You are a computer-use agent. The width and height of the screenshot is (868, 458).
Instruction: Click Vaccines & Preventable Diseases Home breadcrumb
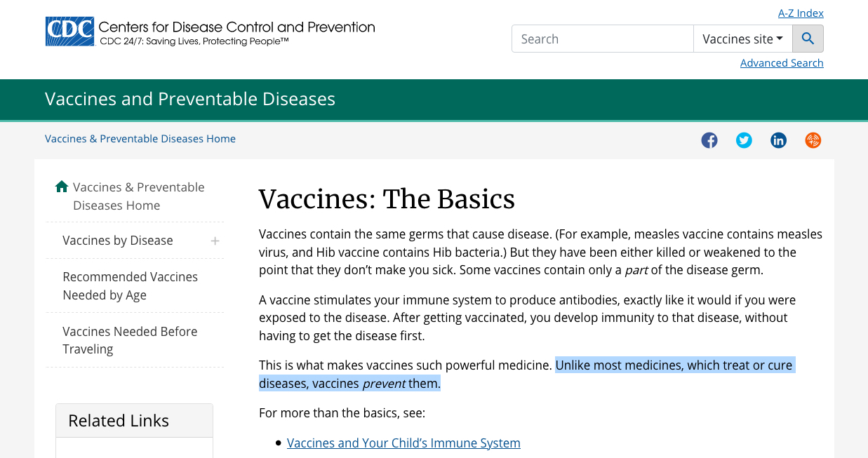pyautogui.click(x=140, y=139)
